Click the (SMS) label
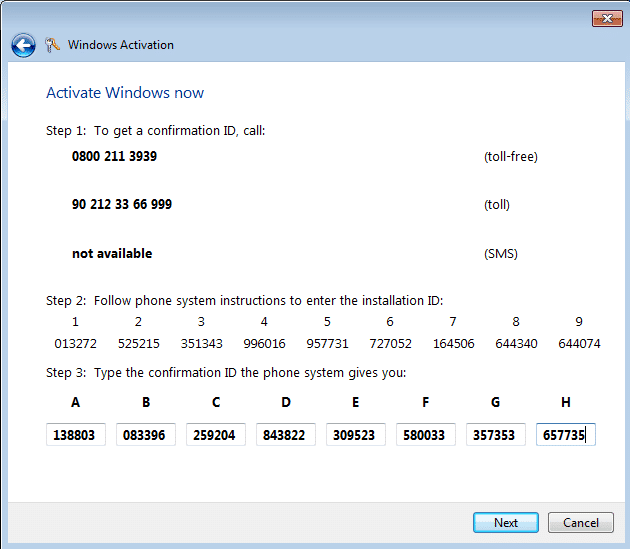 (x=501, y=254)
